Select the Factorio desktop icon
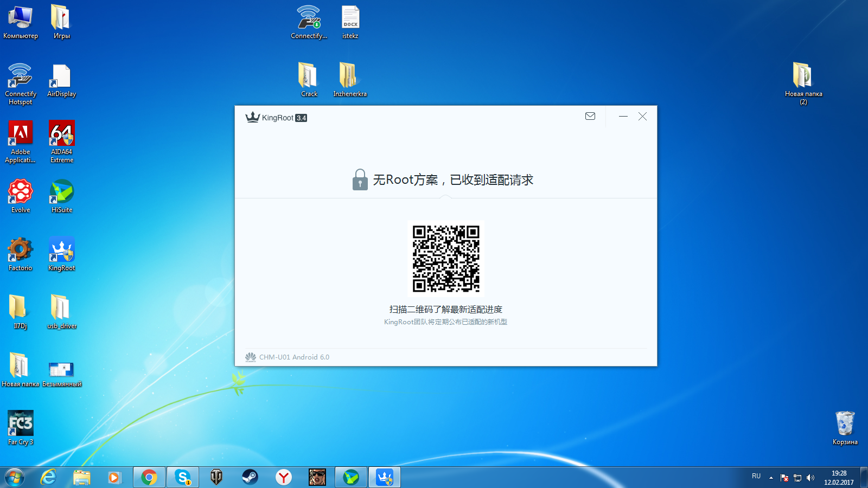This screenshot has height=488, width=868. pyautogui.click(x=20, y=253)
